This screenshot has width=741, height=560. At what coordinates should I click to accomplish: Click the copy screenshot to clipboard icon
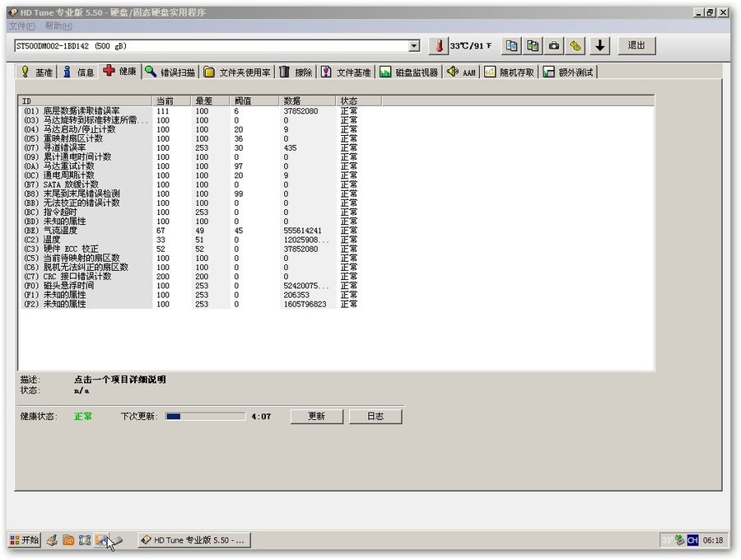tap(533, 46)
